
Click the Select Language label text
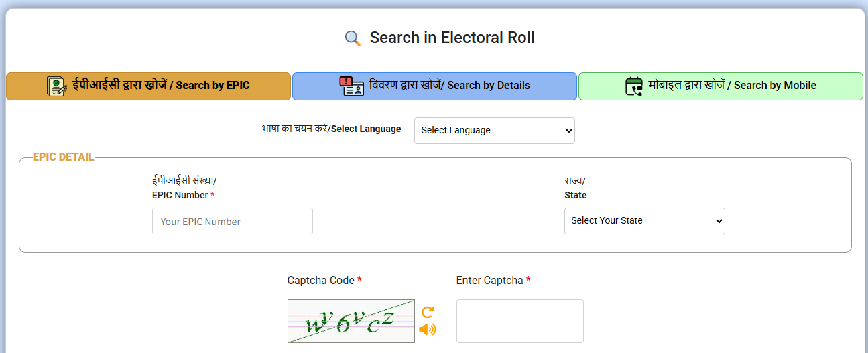pyautogui.click(x=332, y=129)
